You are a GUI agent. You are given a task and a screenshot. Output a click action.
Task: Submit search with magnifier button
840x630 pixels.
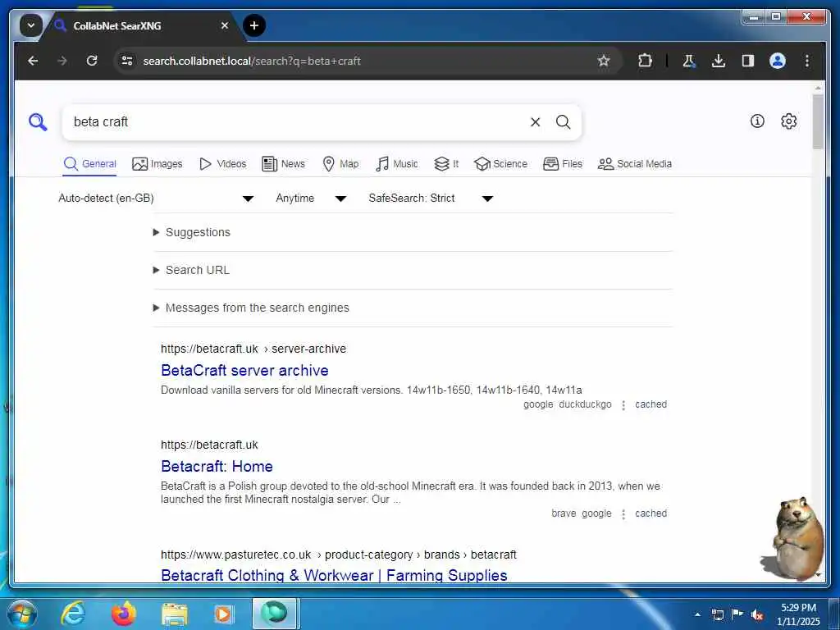coord(563,122)
